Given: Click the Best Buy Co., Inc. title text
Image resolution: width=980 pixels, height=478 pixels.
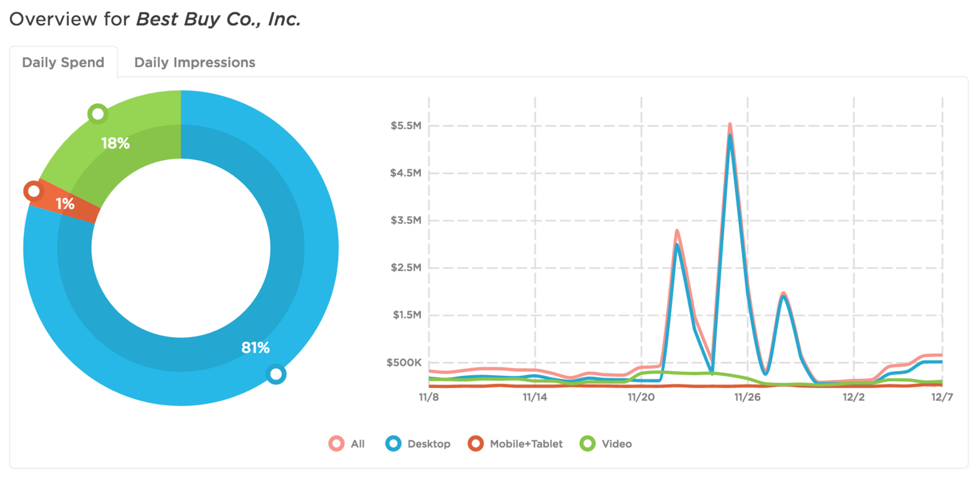Looking at the screenshot, I should (x=217, y=19).
